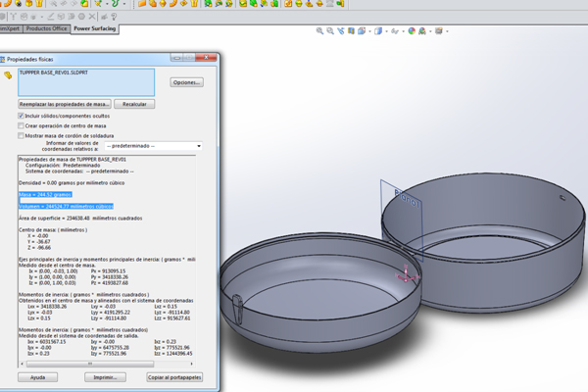Click the selected items icon beside file list
The width and height of the screenshot is (588, 392).
8,74
